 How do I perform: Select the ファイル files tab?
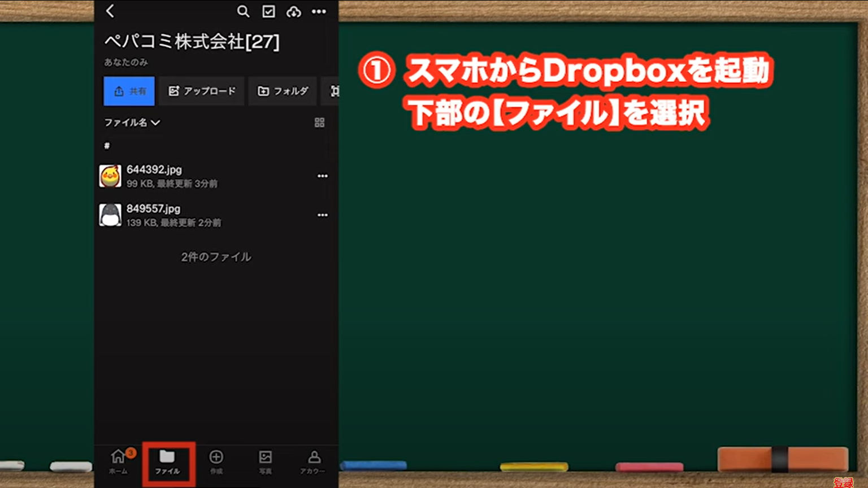tap(167, 461)
